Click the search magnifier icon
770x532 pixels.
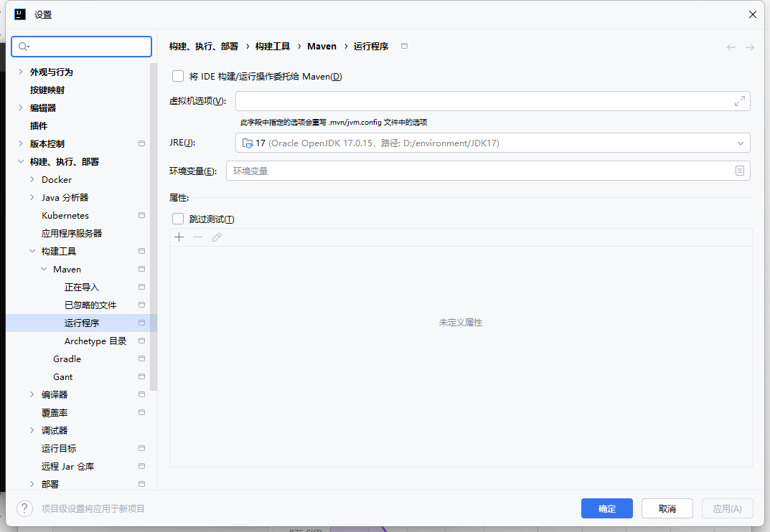(x=24, y=47)
